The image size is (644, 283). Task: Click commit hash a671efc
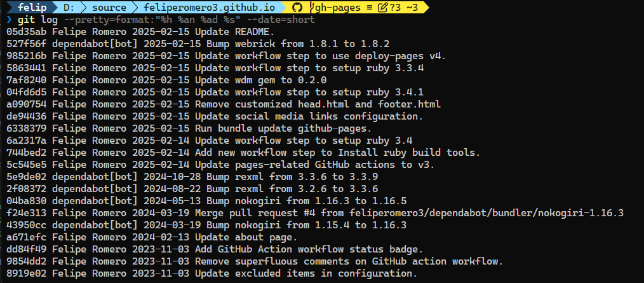26,237
